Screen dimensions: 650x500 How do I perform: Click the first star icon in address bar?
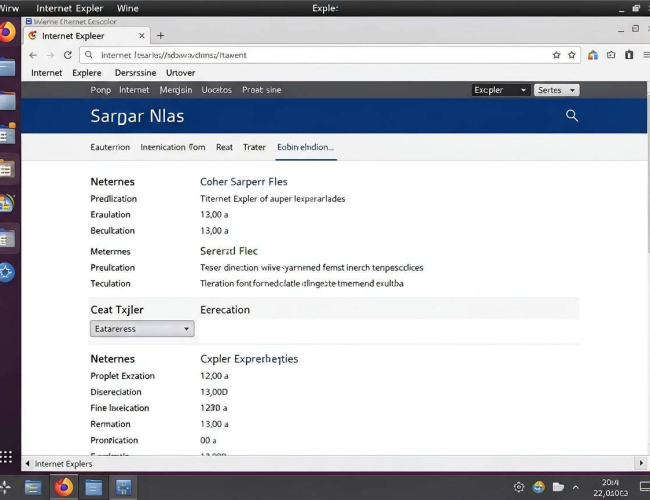[x=556, y=55]
